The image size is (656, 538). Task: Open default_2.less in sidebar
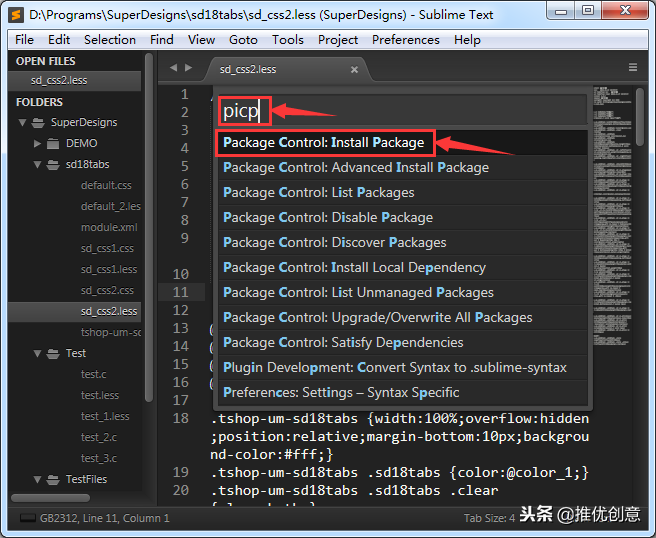(x=111, y=206)
